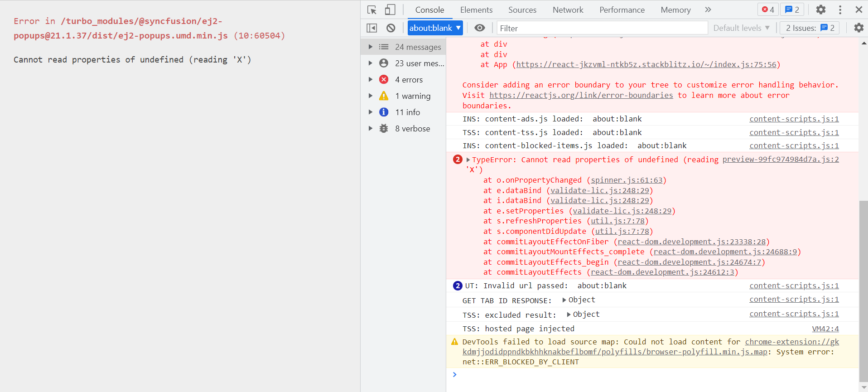This screenshot has height=392, width=868.
Task: Open the spinner.js:61:63 source link
Action: [x=627, y=180]
